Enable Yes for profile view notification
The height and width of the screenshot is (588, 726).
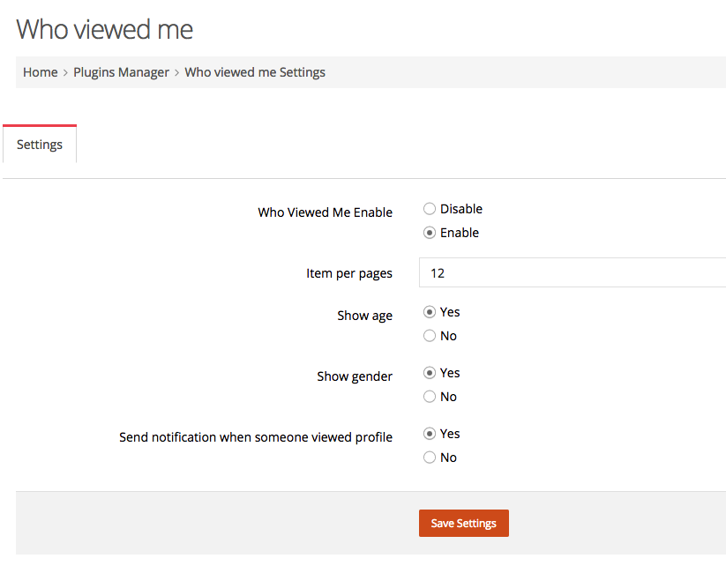430,434
